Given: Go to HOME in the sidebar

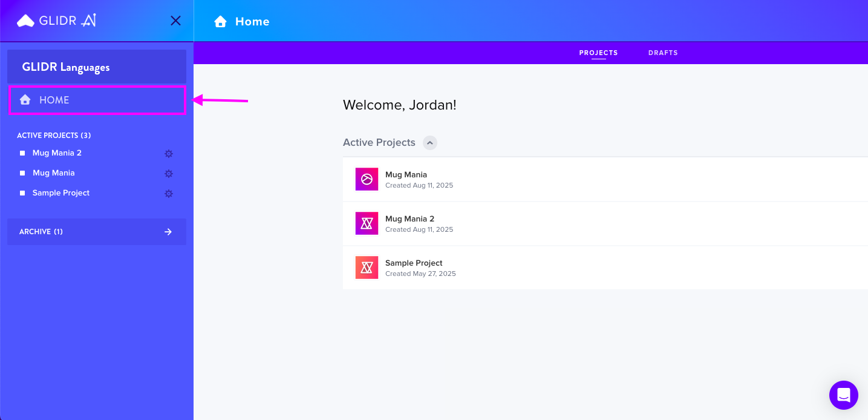Looking at the screenshot, I should (x=97, y=100).
